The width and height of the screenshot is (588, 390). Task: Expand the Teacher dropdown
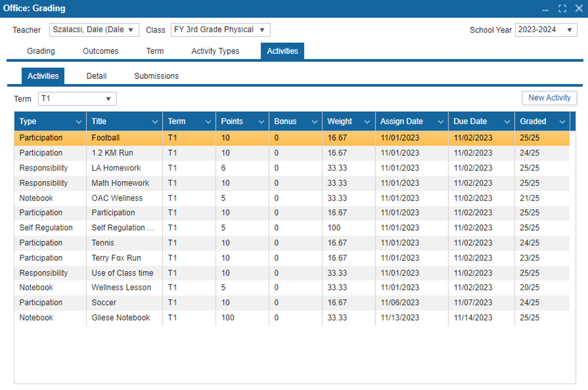click(130, 30)
